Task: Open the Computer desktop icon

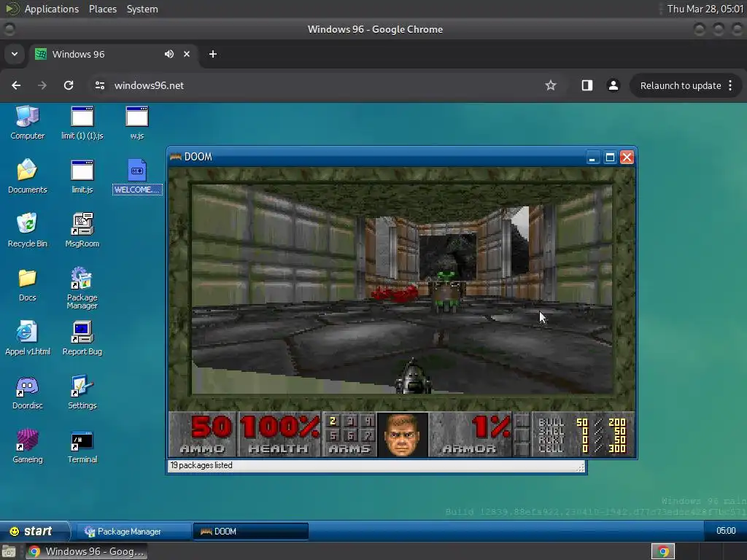Action: pos(27,122)
